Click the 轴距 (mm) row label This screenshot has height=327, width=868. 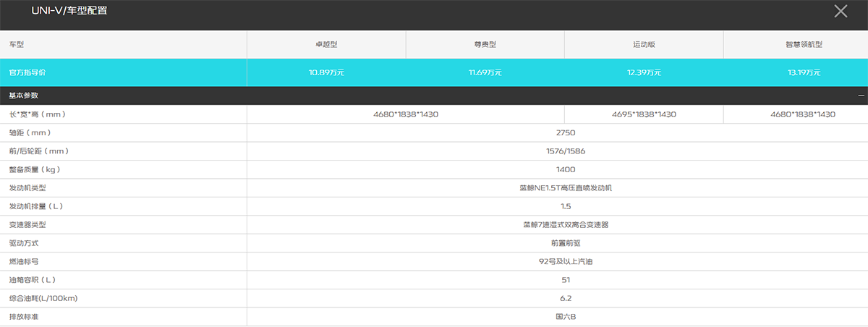point(30,133)
